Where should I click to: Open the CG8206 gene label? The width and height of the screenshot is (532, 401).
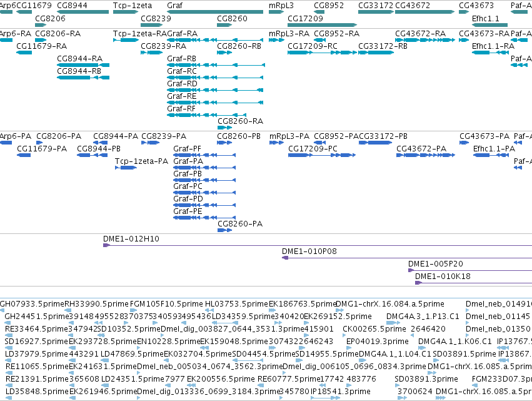pos(50,18)
